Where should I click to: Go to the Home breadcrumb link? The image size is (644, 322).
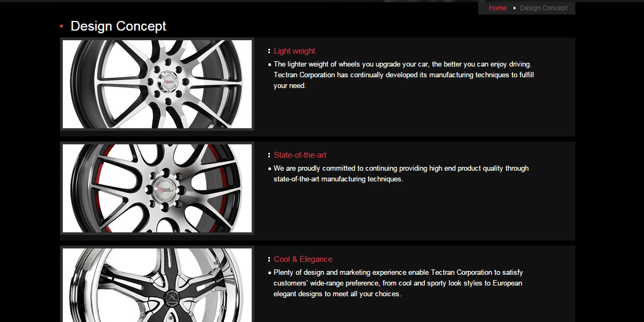(x=497, y=8)
